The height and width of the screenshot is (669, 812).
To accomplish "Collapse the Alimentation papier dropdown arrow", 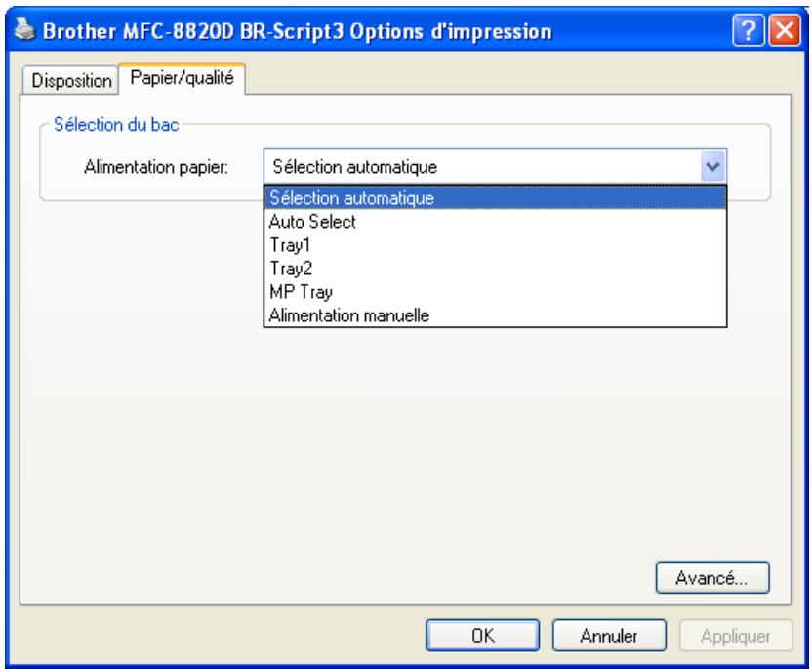I will pos(713,166).
